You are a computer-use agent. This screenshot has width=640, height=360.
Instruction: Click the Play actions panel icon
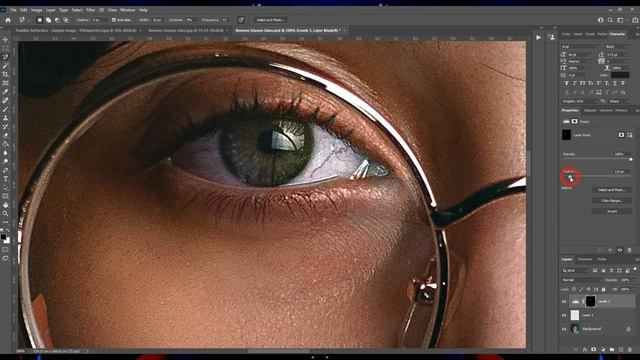tap(538, 37)
